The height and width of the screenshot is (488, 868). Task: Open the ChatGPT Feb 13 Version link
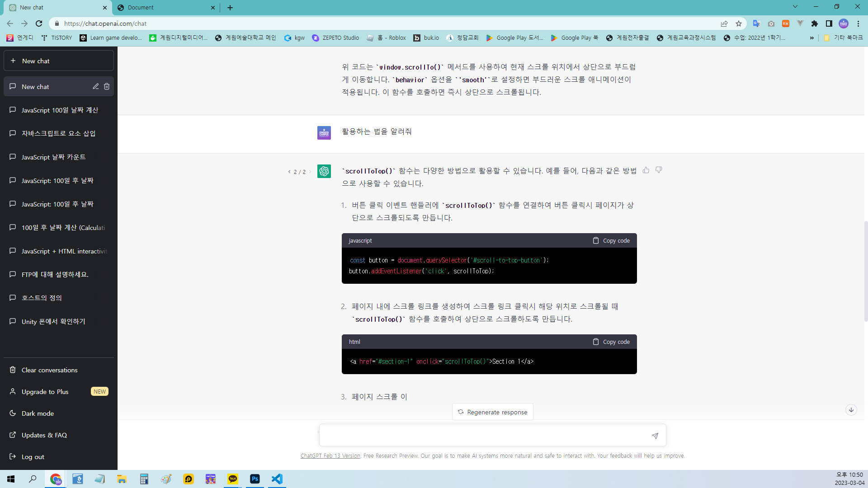[330, 456]
